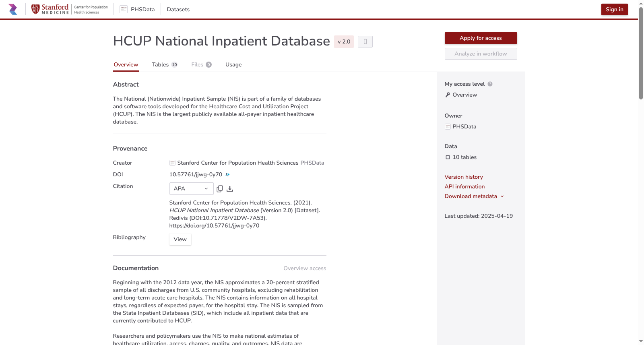
Task: Click the HCUP National Inpatient Database title
Action: pos(221,41)
